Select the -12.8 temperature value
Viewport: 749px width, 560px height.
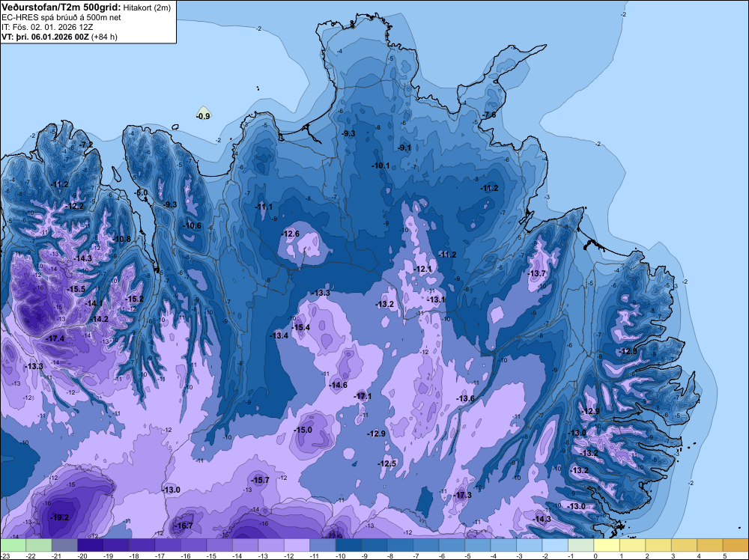click(x=628, y=351)
